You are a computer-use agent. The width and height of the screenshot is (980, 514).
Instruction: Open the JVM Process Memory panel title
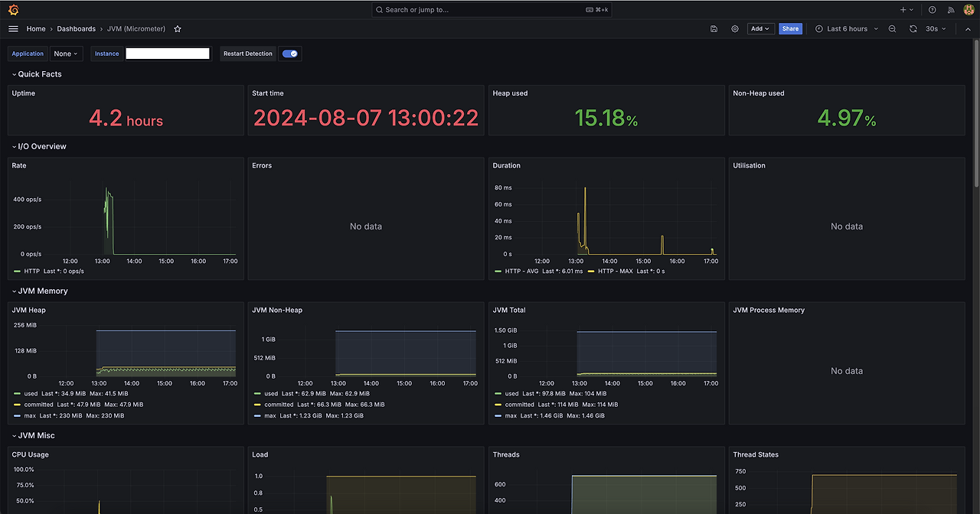tap(769, 310)
